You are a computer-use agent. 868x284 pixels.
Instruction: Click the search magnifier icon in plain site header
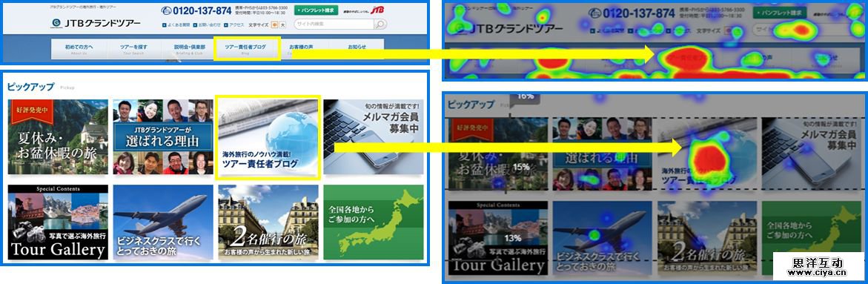(x=380, y=24)
